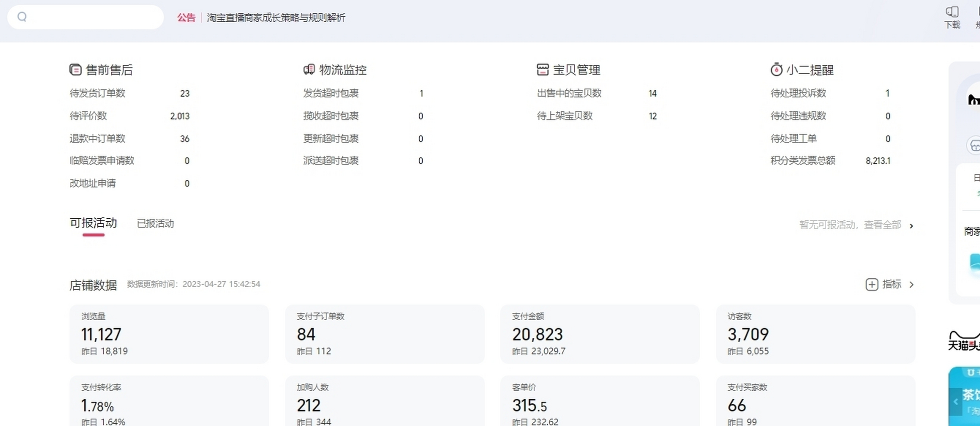The image size is (980, 426).
Task: Open the 支付转化率 data card
Action: (169, 401)
